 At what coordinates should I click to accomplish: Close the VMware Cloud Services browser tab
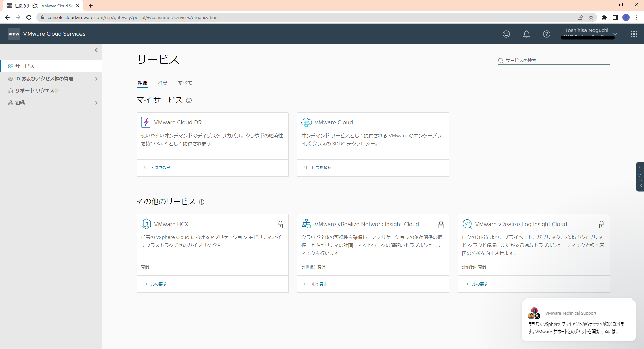(x=78, y=6)
